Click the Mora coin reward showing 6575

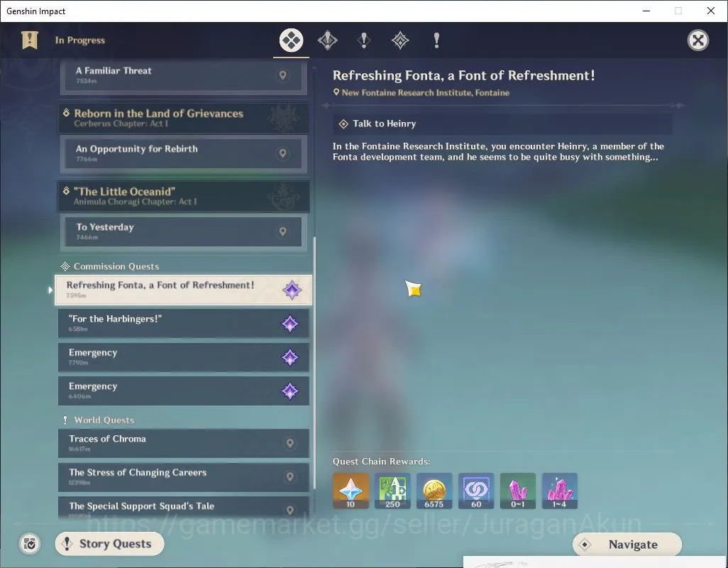pos(434,491)
